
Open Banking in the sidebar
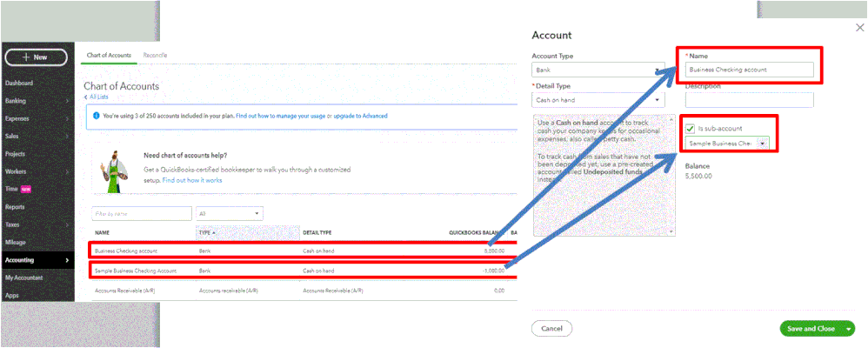click(16, 101)
